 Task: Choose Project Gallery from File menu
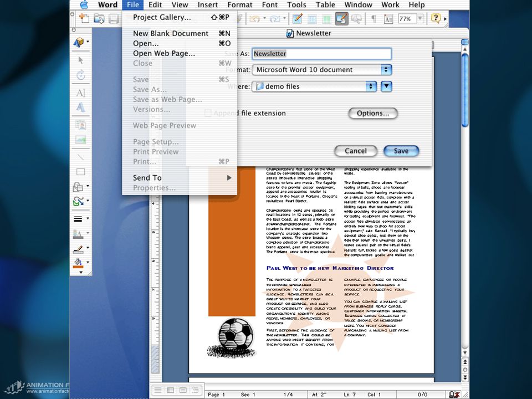coord(180,17)
